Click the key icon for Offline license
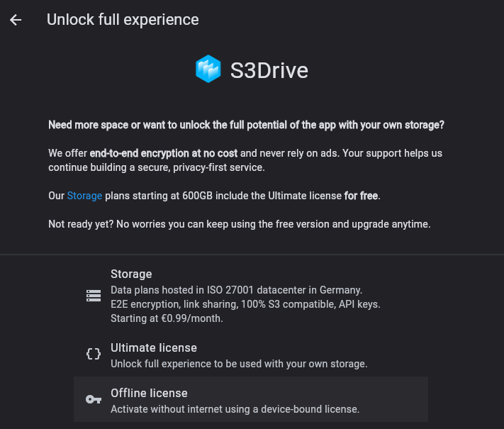The image size is (504, 429). [94, 399]
